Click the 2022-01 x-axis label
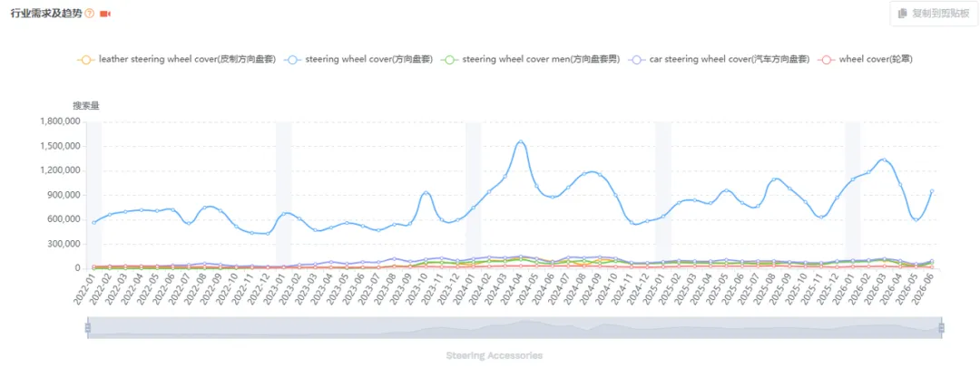Screen dimensions: 980x368 tap(83, 290)
